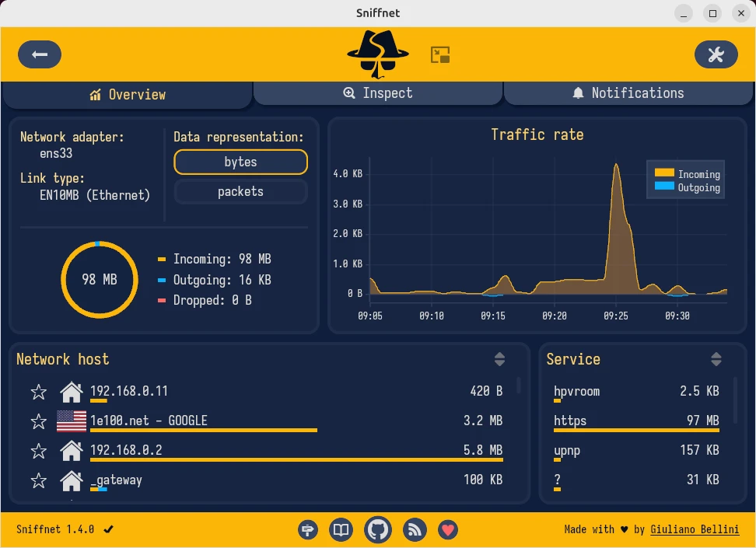Click the Incoming legend color swatch
Screen dimensions: 756x548
664,173
